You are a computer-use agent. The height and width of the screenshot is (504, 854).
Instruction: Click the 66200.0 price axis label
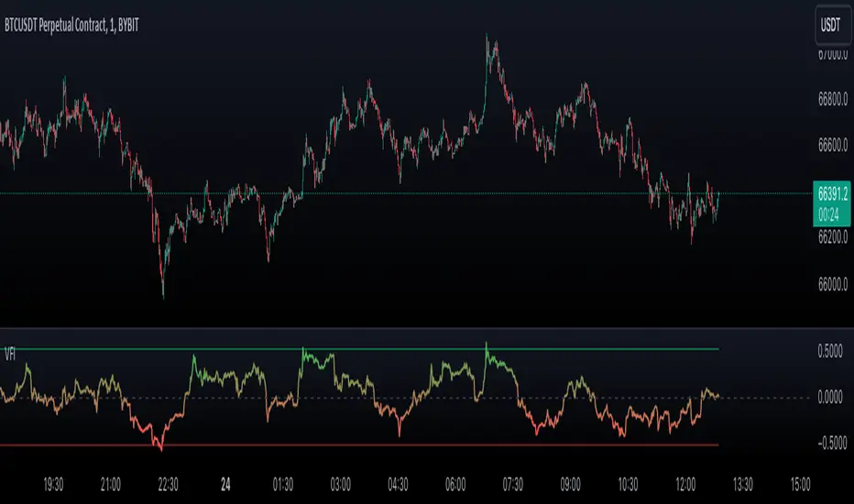[832, 235]
